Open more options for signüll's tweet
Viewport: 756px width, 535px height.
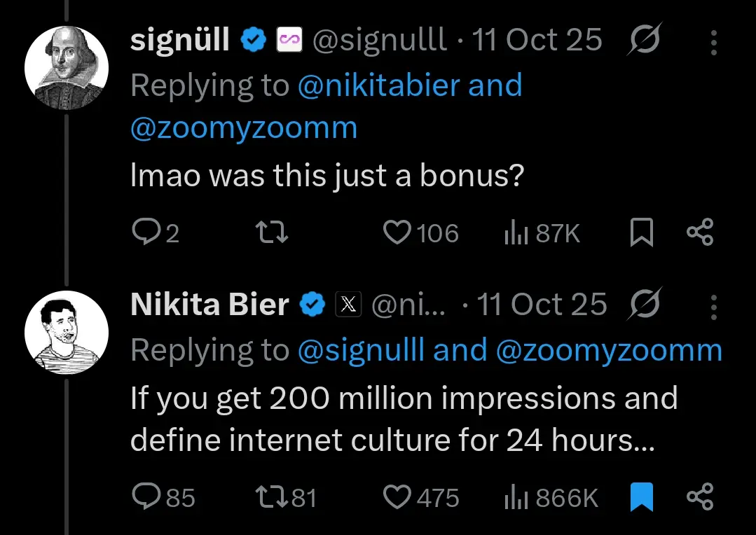click(713, 43)
